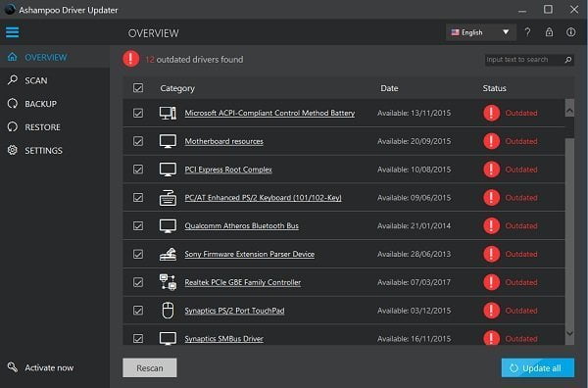Click device icon for Sony Firmware Extension

click(168, 254)
